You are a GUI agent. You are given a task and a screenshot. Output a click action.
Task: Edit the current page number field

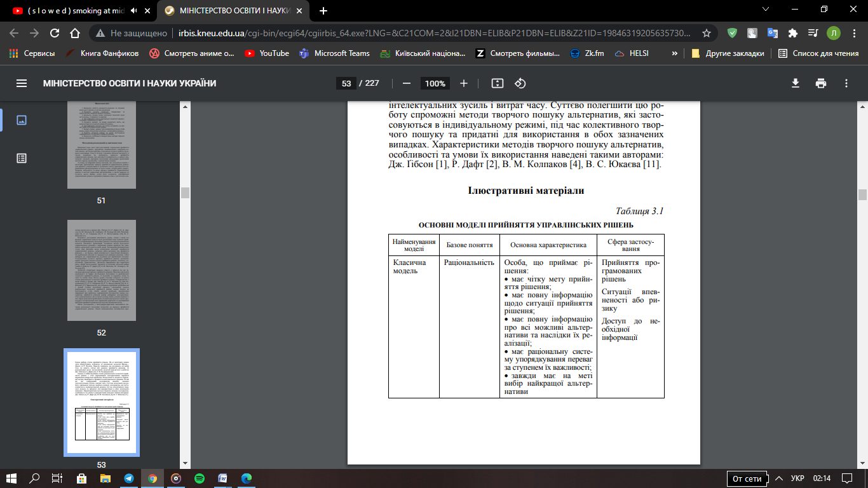pyautogui.click(x=346, y=83)
